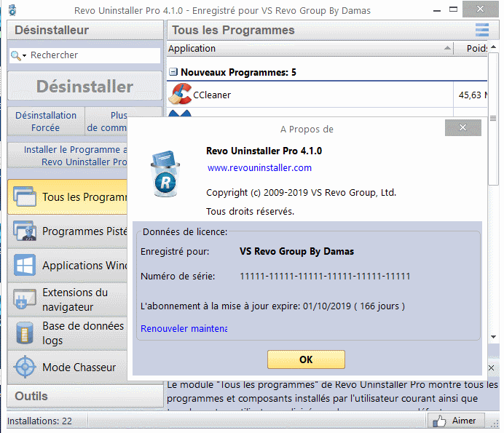The height and width of the screenshot is (433, 504).
Task: Click the Aimer like button
Action: pyautogui.click(x=456, y=421)
